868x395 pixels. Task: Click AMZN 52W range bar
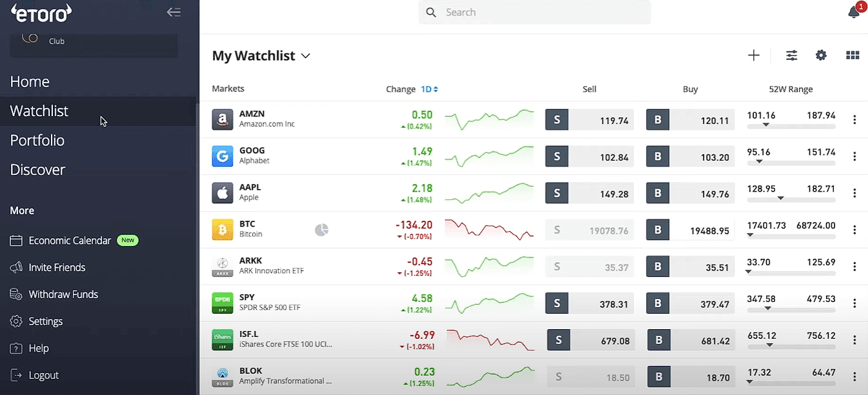791,127
